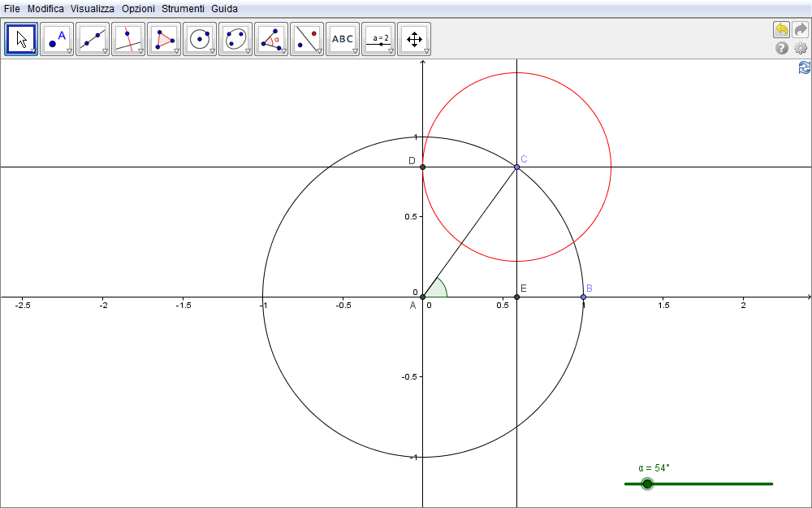812x508 pixels.
Task: Click the α = 54° slider handle
Action: coord(647,484)
